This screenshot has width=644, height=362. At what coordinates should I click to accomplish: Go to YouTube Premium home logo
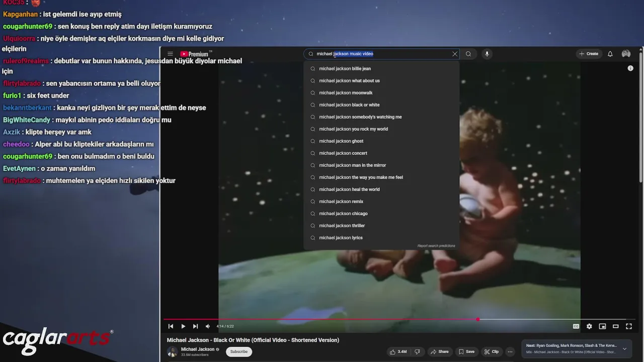pos(195,54)
